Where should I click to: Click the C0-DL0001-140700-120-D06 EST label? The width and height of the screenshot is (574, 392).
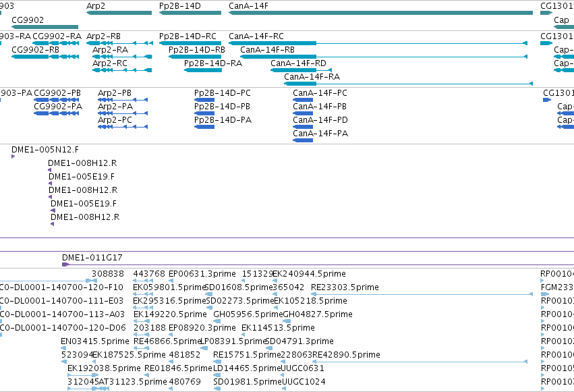pyautogui.click(x=63, y=327)
